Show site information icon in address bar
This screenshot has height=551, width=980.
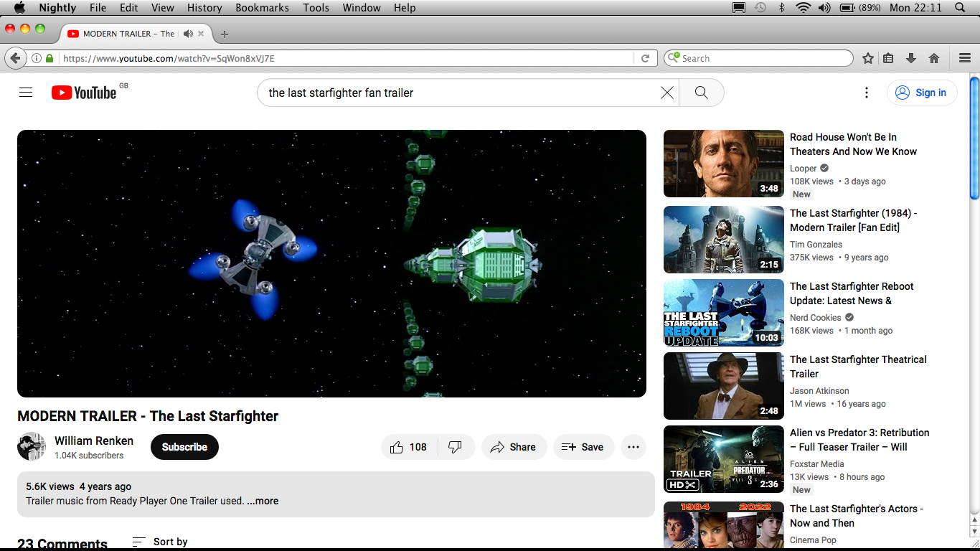[x=36, y=58]
